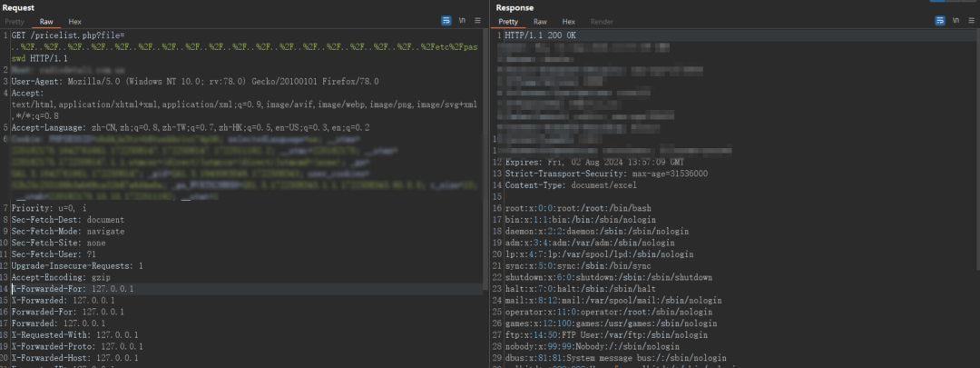980x368 pixels.
Task: Click the halt:x:7:0 passwd entry
Action: pos(579,289)
